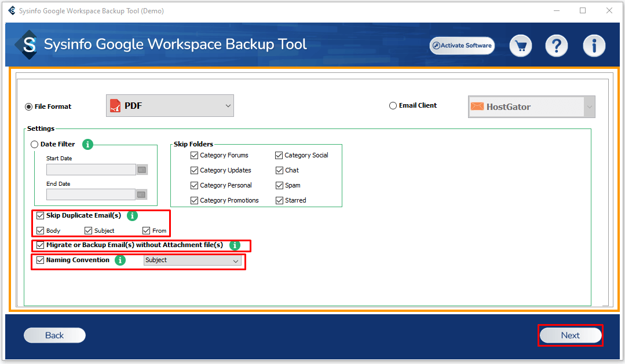Toggle the Spam skip folder checkbox
625x364 pixels.
pos(279,185)
